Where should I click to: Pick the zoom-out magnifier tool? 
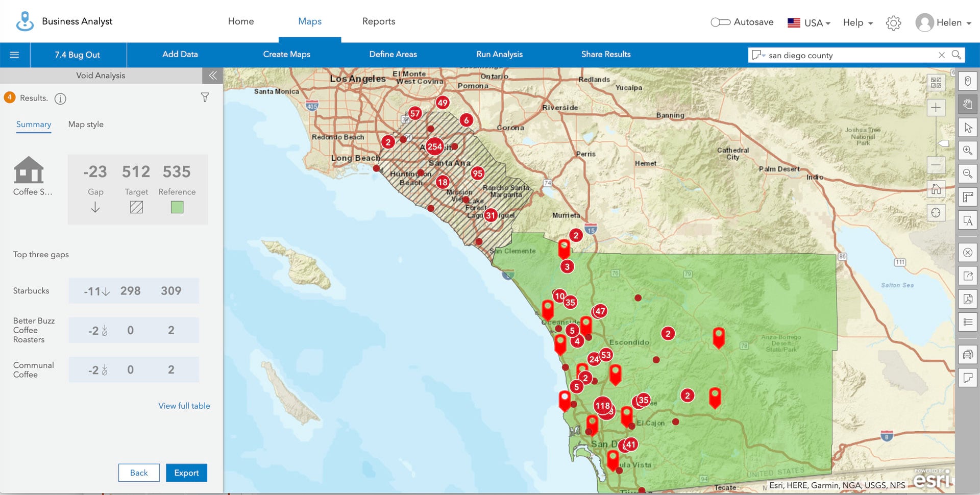tap(968, 174)
